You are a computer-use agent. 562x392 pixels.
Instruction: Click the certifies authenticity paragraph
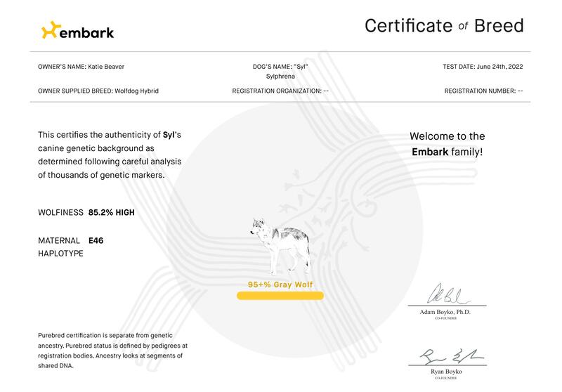111,155
